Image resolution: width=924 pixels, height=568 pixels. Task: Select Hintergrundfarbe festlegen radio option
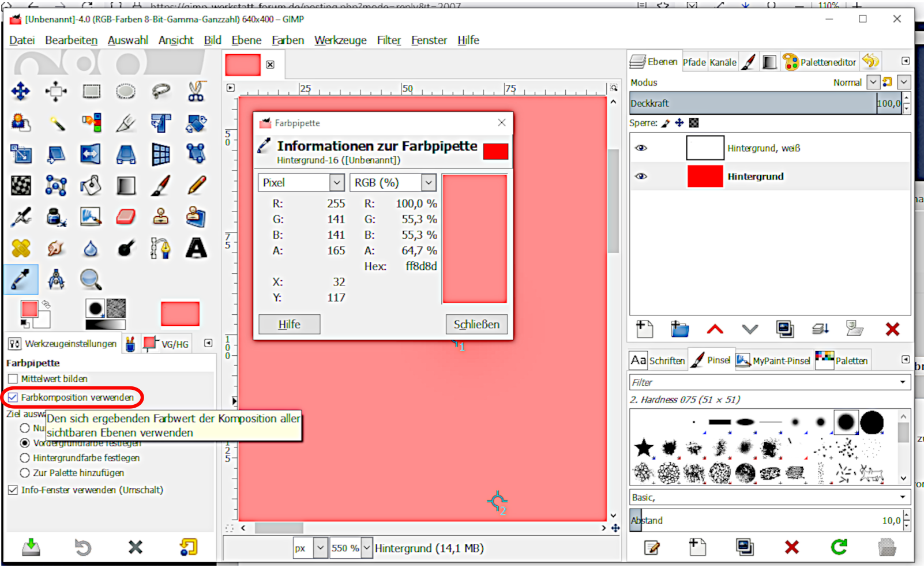(x=25, y=458)
